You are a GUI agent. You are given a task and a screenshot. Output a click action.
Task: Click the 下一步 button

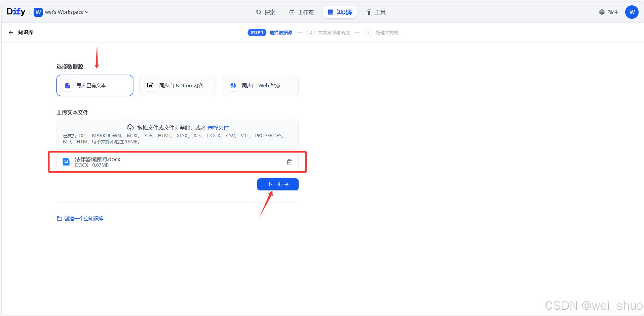tap(278, 184)
